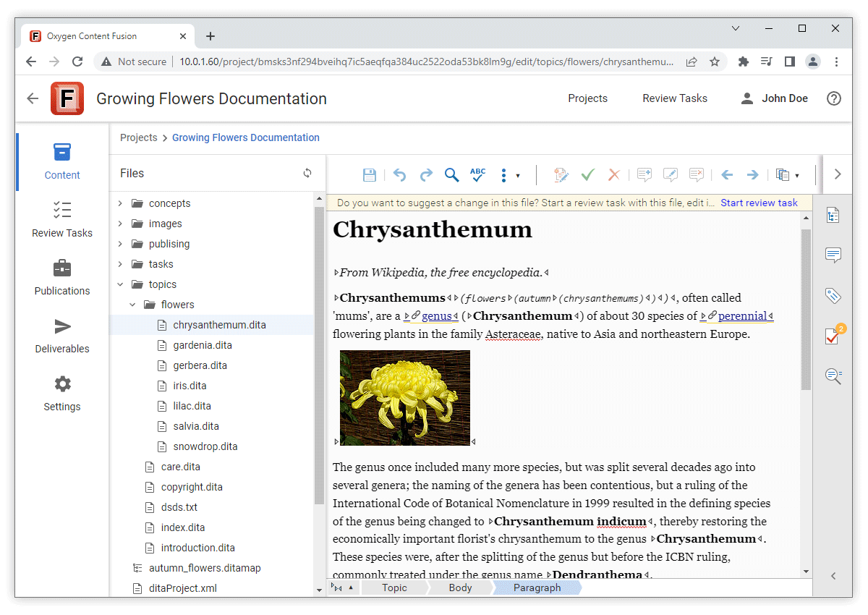Open Review Tasks in top navigation

[675, 98]
